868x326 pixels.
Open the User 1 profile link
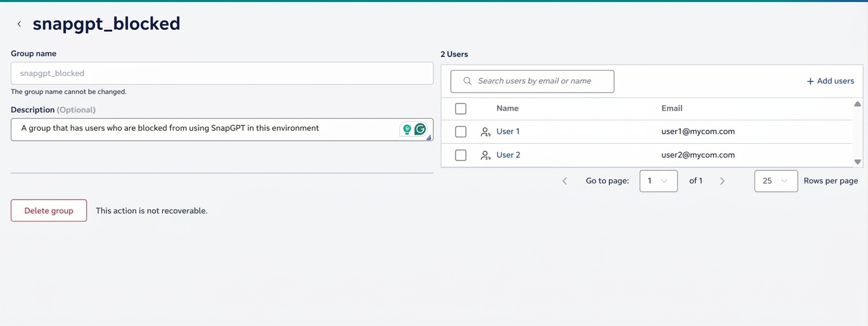508,132
